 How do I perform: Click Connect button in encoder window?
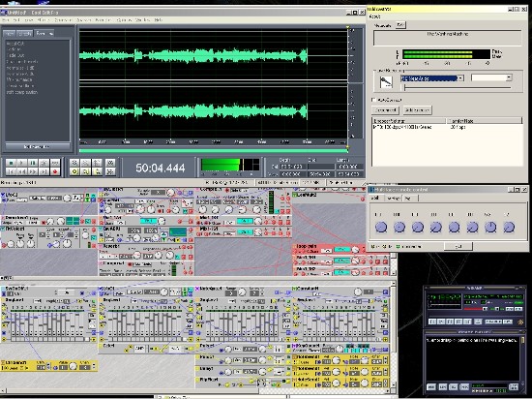(385, 110)
